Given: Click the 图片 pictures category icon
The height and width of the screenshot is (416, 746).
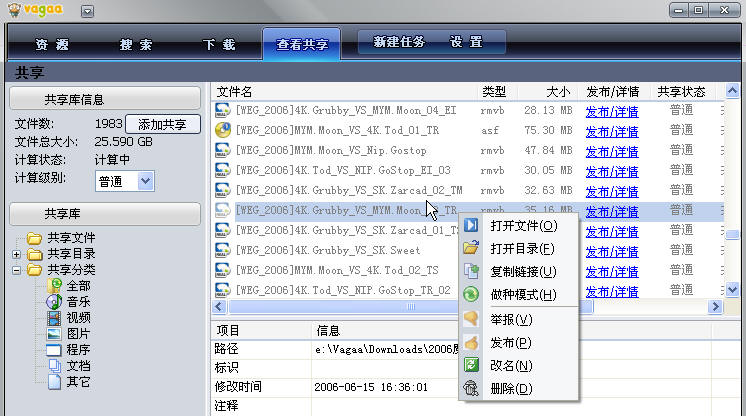Looking at the screenshot, I should click(x=54, y=333).
